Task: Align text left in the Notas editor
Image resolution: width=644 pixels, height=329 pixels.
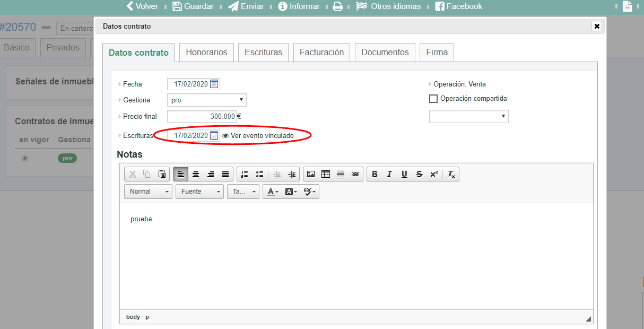Action: (181, 174)
